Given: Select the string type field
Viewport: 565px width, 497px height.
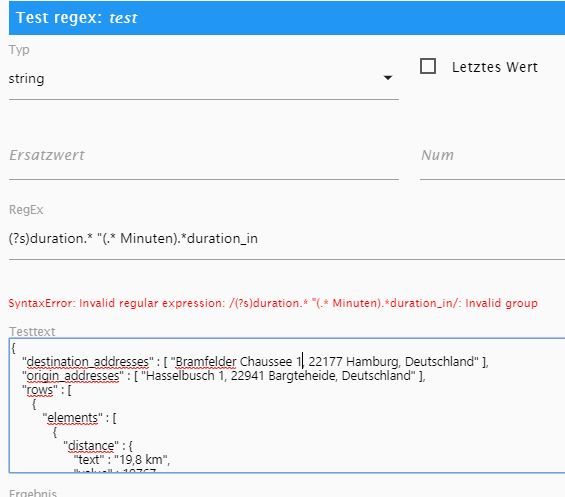Looking at the screenshot, I should [204, 79].
